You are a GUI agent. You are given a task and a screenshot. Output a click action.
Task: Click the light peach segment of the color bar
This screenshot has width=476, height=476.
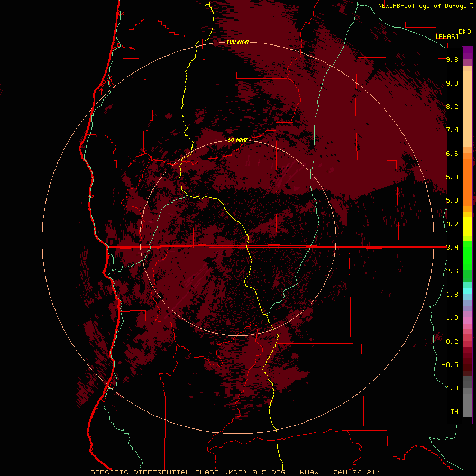coord(467,108)
